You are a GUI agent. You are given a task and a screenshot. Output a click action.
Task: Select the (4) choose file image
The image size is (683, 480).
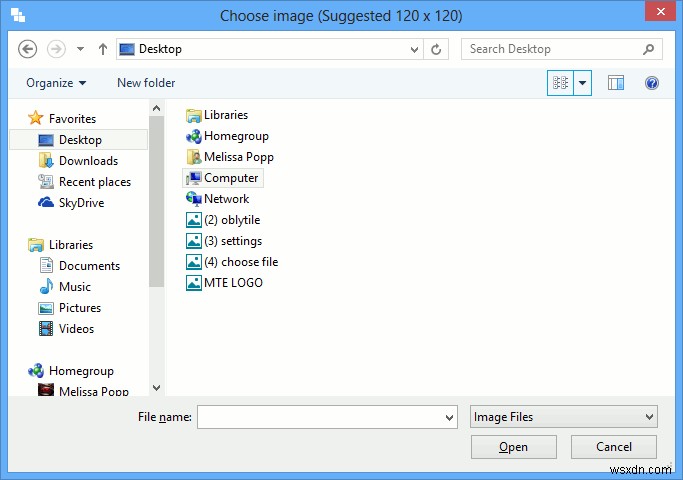[232, 262]
